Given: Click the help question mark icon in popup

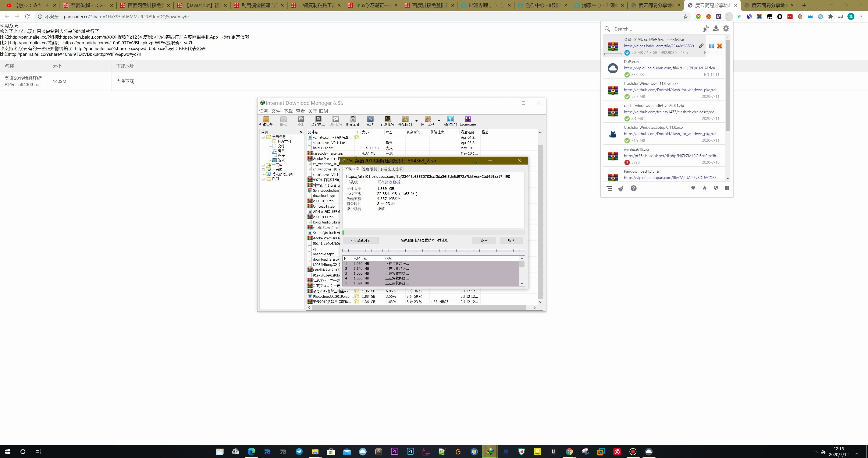Looking at the screenshot, I should pos(633,188).
